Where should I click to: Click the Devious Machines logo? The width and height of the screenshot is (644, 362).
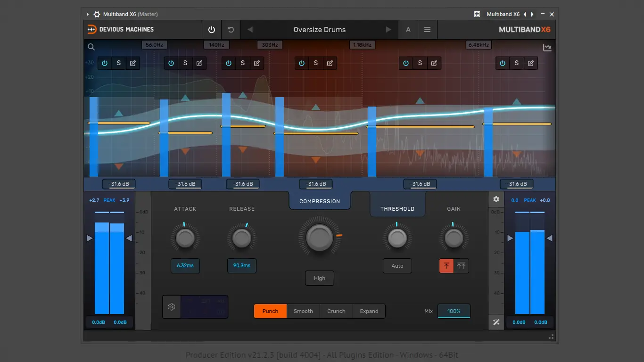121,30
